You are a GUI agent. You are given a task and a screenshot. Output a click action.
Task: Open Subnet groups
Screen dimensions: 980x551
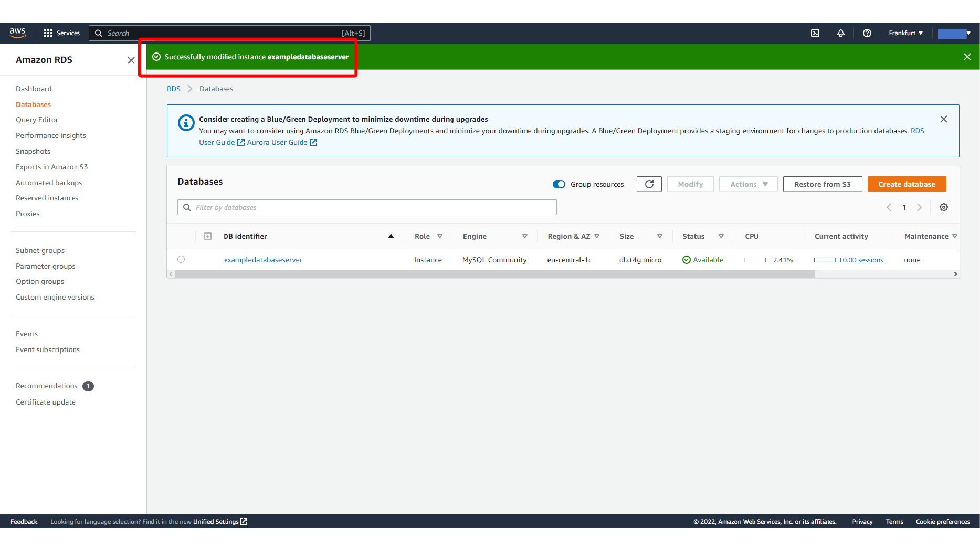click(x=40, y=250)
